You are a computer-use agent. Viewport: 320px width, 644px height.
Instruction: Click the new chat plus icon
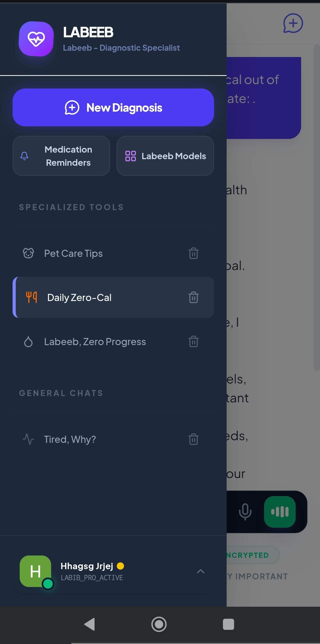(x=293, y=23)
